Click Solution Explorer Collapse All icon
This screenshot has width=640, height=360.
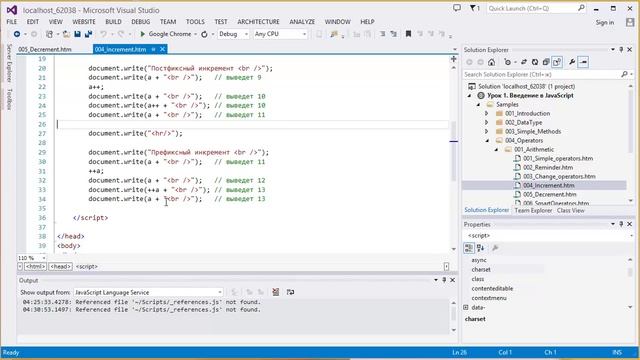(546, 62)
